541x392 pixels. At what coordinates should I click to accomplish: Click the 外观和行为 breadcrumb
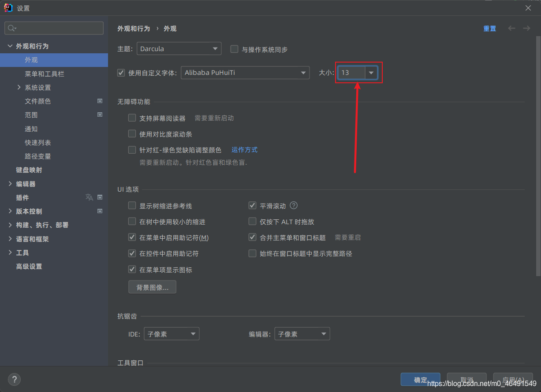coord(134,28)
